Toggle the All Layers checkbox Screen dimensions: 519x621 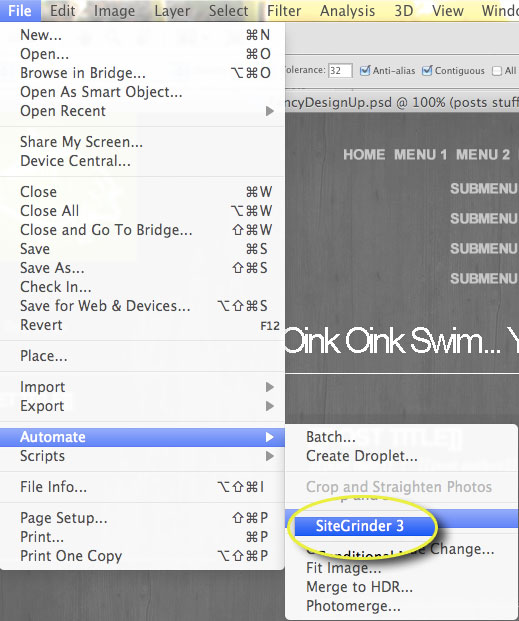496,71
